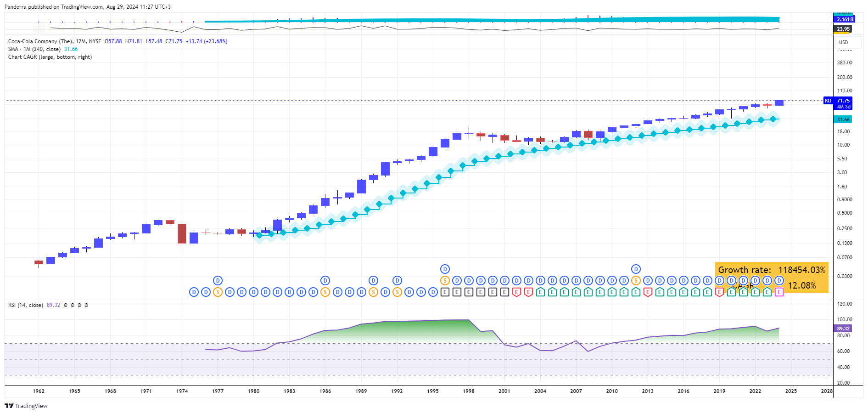
Task: Click the +13.74 (+23.68%) change value
Action: pos(207,41)
